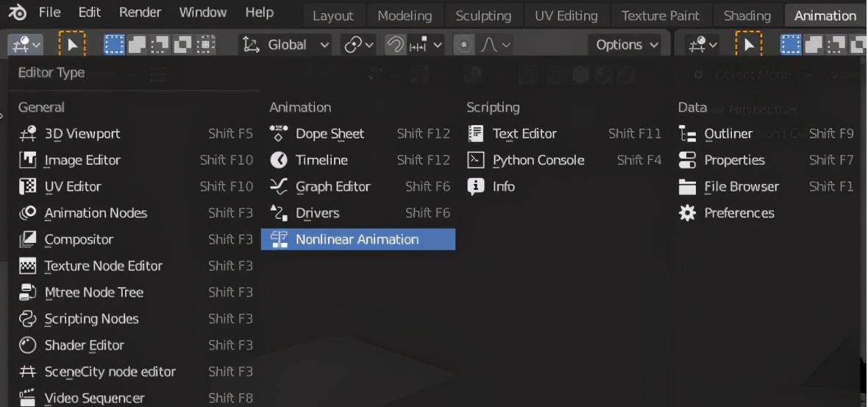This screenshot has height=407, width=868.
Task: Click the Python Console terminal icon
Action: tap(476, 160)
